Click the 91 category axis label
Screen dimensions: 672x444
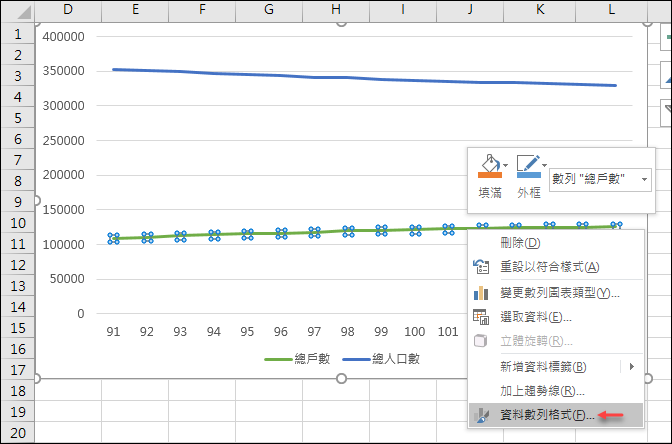(113, 331)
